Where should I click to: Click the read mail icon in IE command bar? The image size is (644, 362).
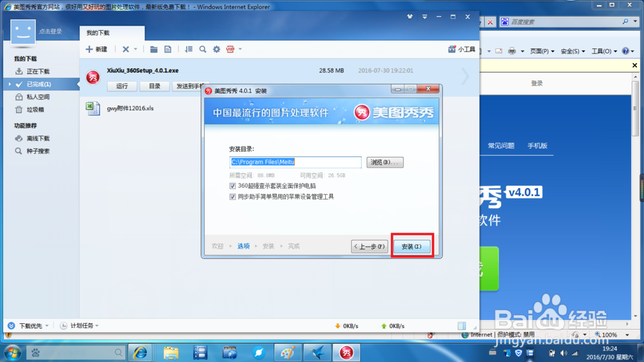click(x=498, y=52)
